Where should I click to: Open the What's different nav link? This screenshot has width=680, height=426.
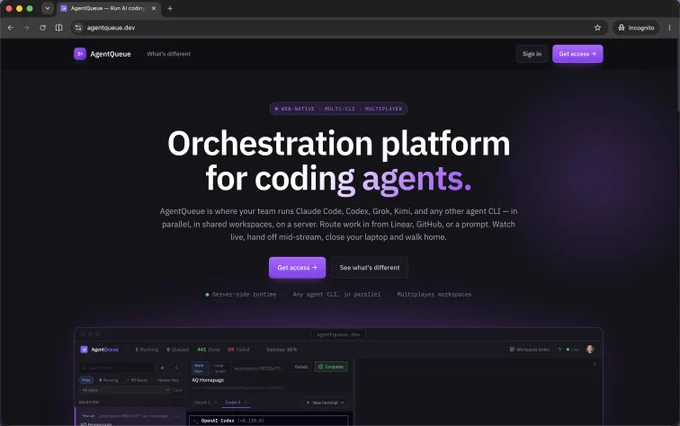coord(169,54)
